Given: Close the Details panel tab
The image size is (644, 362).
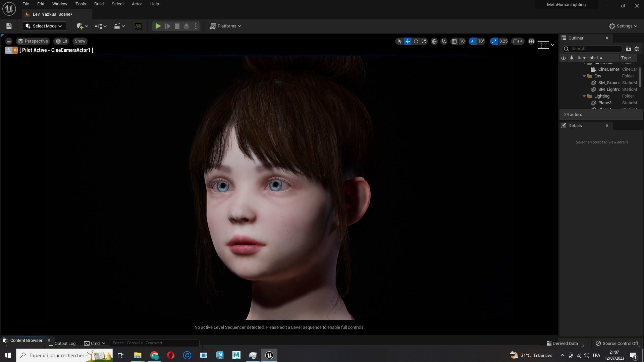Looking at the screenshot, I should pos(607,126).
